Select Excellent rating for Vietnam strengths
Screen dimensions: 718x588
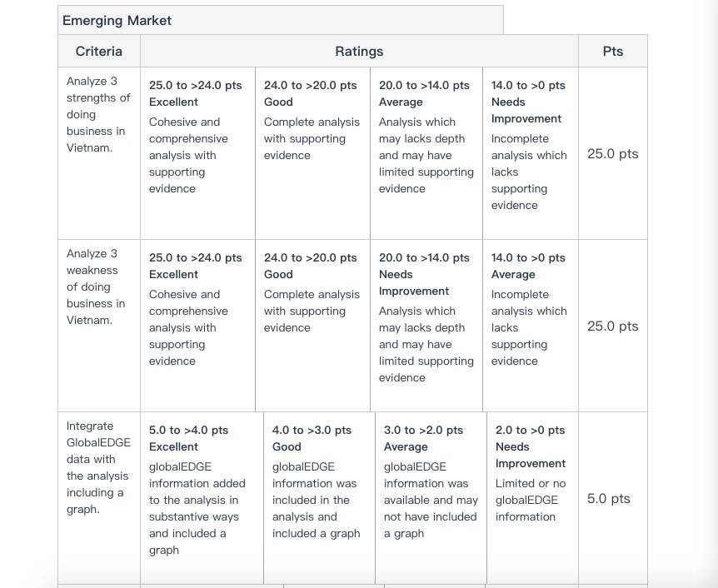(x=197, y=153)
